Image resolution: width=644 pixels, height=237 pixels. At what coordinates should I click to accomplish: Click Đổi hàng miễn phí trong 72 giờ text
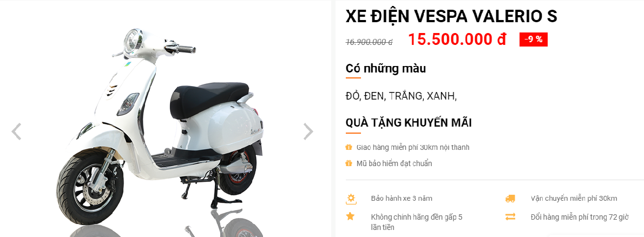tap(580, 217)
